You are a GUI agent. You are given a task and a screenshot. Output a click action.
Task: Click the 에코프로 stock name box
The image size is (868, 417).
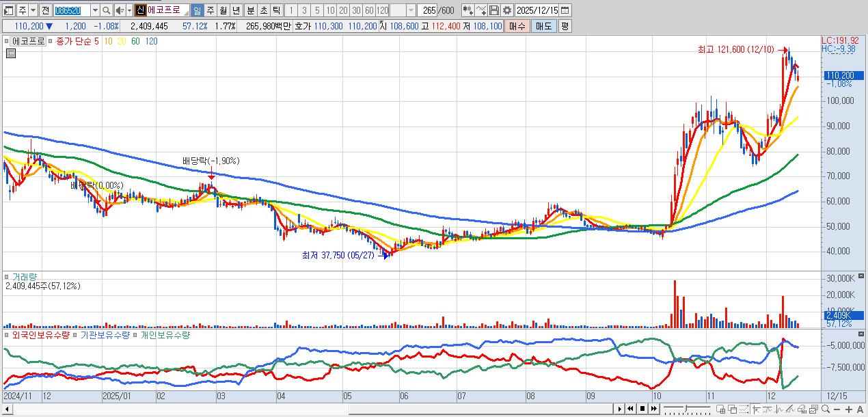point(167,10)
